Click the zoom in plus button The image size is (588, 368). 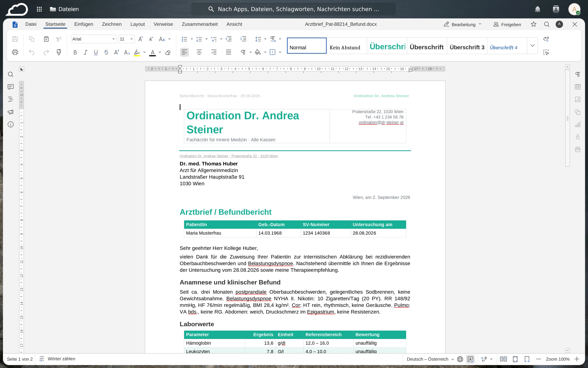pyautogui.click(x=577, y=359)
